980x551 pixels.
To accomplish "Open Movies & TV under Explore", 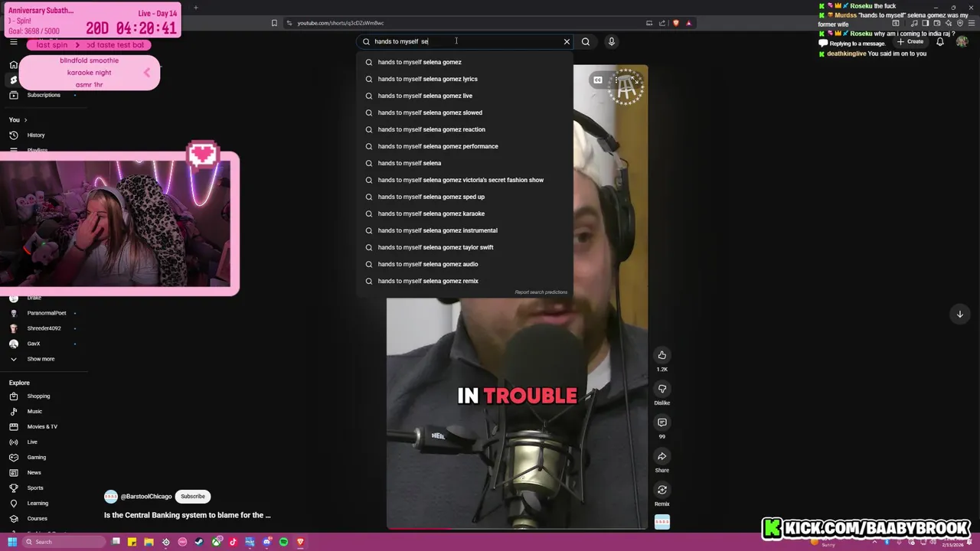I will 42,427.
